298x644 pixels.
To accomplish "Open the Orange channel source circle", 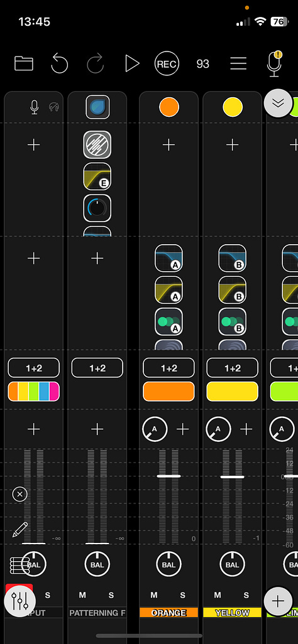I will pyautogui.click(x=168, y=107).
